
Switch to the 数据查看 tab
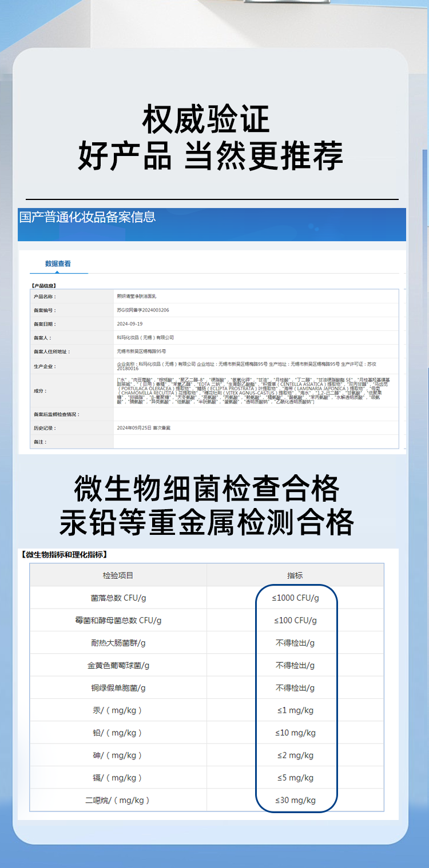point(58,263)
